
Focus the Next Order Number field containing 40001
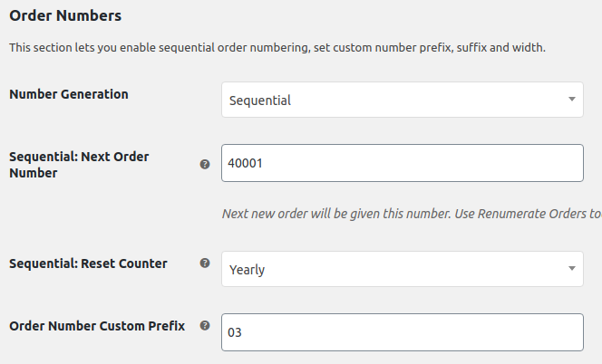(403, 163)
